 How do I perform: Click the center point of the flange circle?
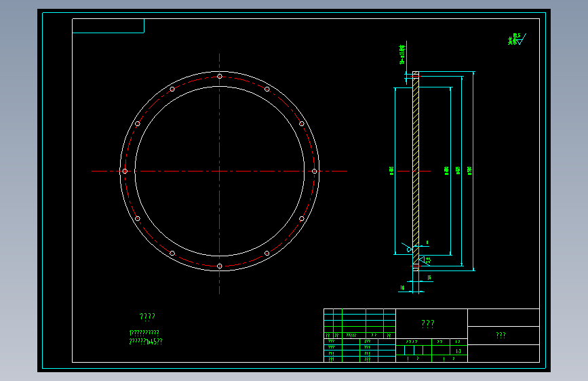point(219,171)
